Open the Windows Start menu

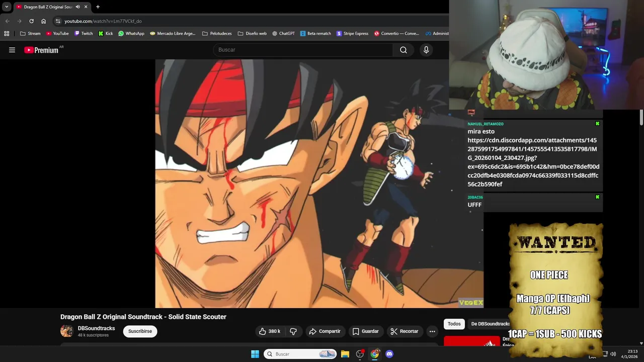click(x=255, y=354)
